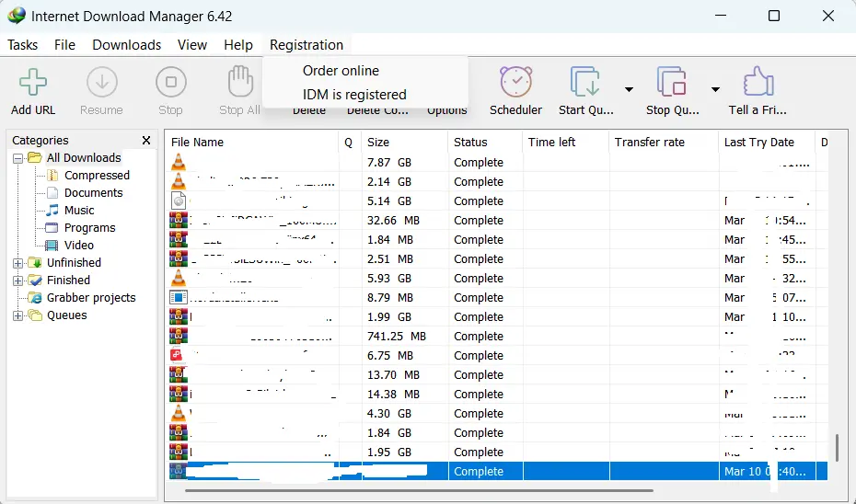
Task: Select the Unfinished category label
Action: 74,263
